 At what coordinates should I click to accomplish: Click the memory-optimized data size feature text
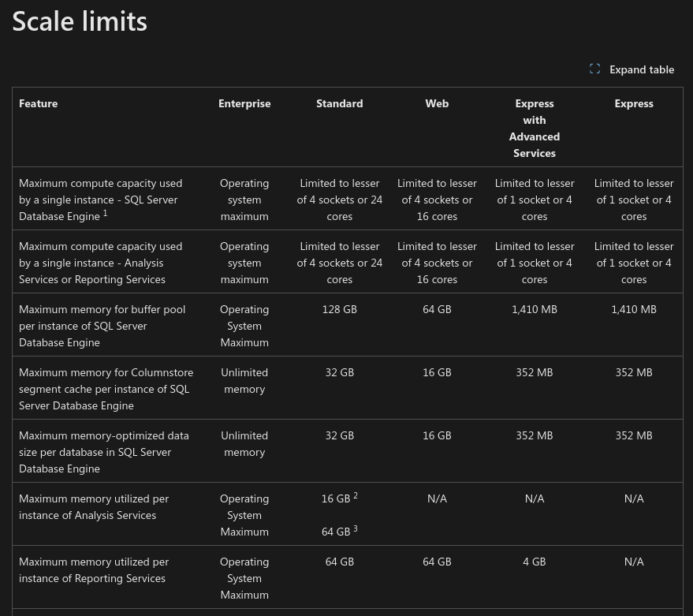(104, 452)
